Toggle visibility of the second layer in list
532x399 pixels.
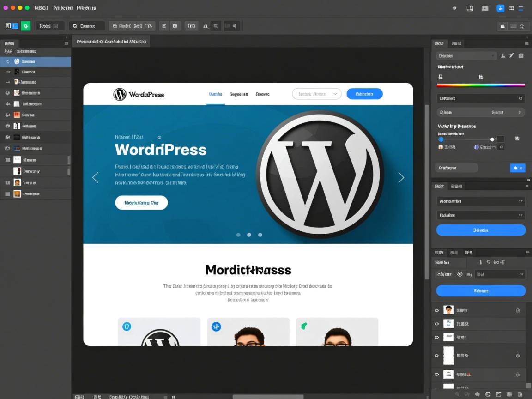(x=437, y=324)
